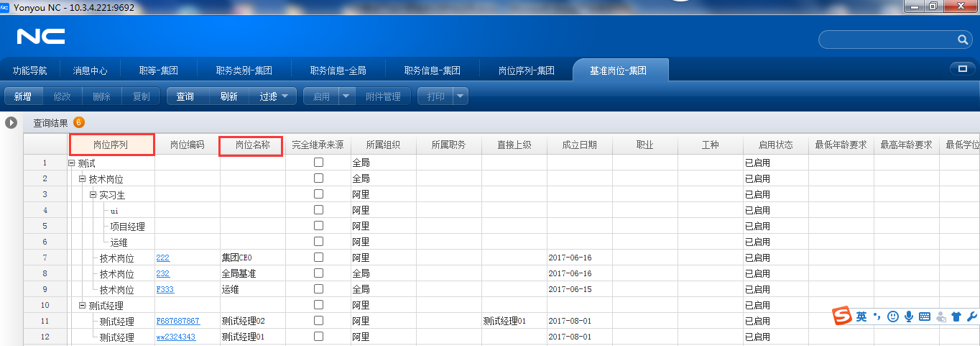Click the 成立日期 column header
The image size is (980, 346).
[579, 145]
